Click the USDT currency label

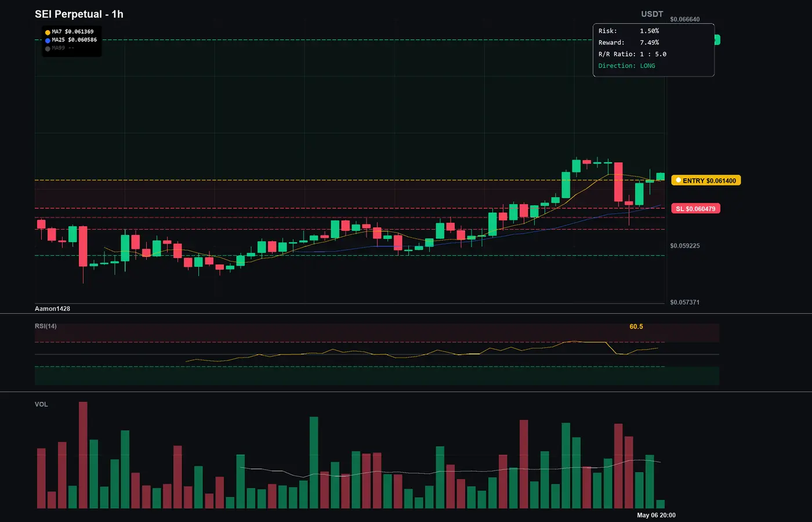652,14
